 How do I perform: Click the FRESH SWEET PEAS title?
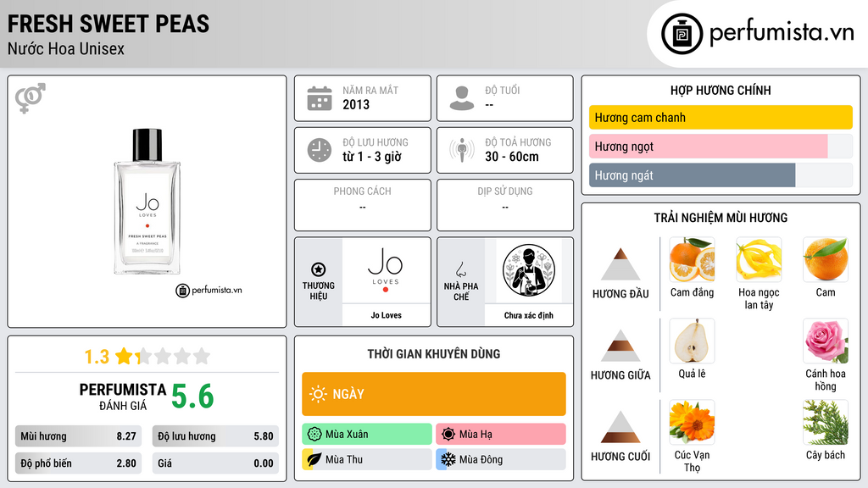point(108,24)
